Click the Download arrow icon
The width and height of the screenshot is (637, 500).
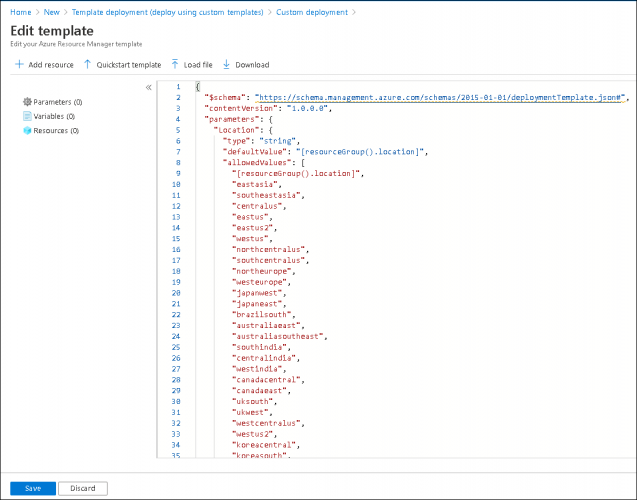226,65
